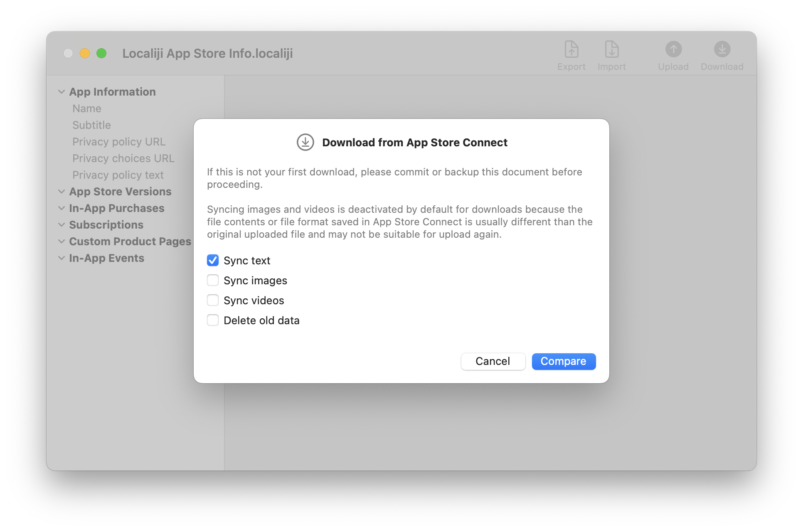Toggle the App Store Versions chevron

click(62, 192)
